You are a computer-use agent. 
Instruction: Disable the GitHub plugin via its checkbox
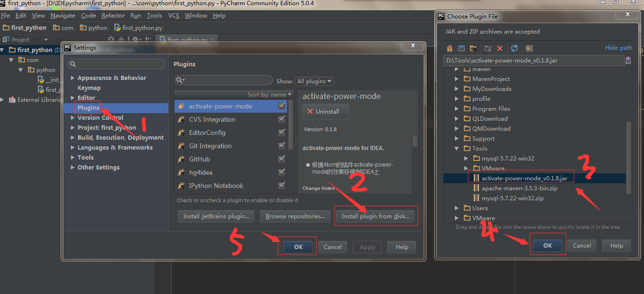tap(282, 159)
